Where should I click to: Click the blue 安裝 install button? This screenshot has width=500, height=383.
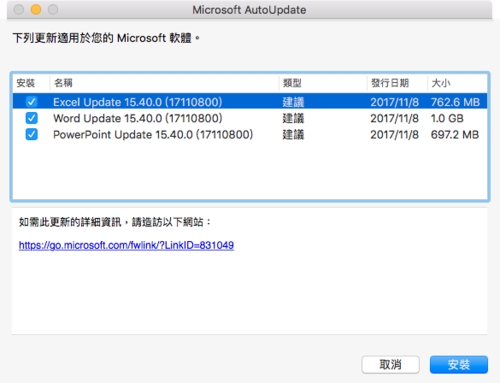pos(459,364)
